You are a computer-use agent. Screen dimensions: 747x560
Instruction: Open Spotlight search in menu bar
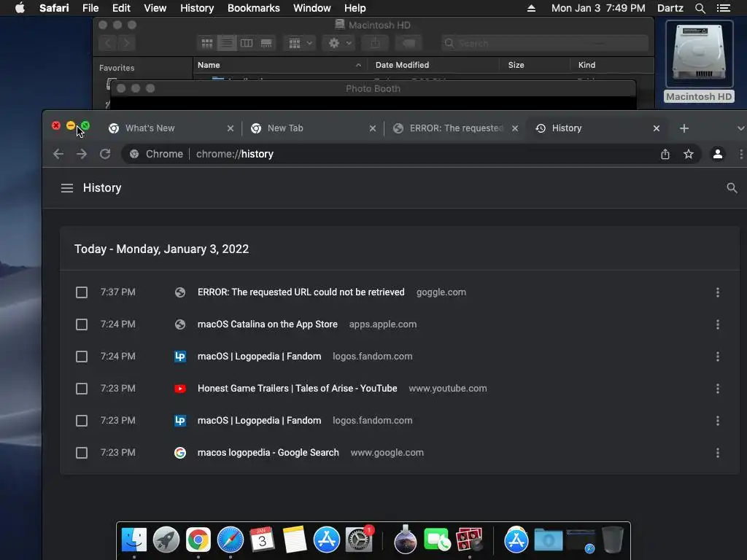click(700, 8)
